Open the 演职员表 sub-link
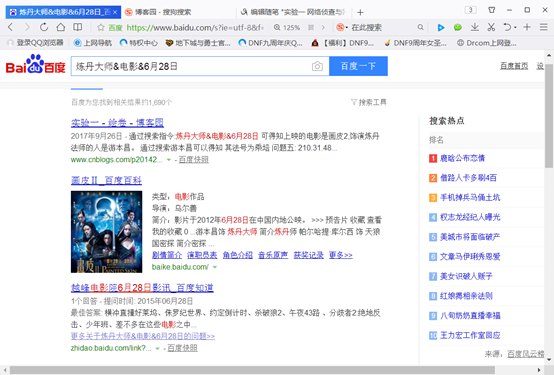The image size is (554, 375). (x=202, y=255)
